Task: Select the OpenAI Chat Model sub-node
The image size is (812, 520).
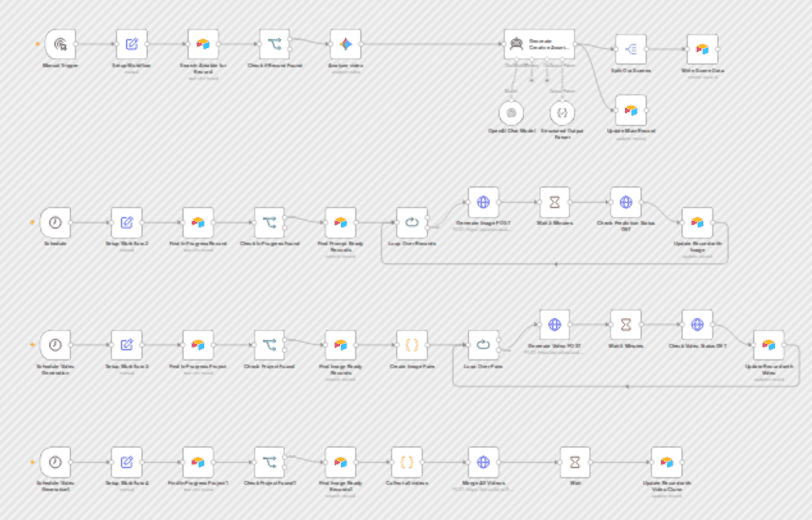Action: coord(511,113)
